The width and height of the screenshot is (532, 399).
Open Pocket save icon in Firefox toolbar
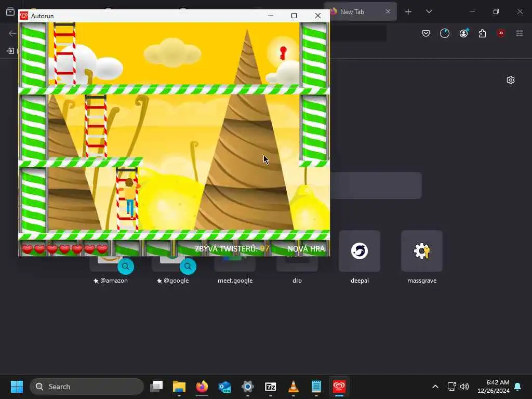point(426,33)
